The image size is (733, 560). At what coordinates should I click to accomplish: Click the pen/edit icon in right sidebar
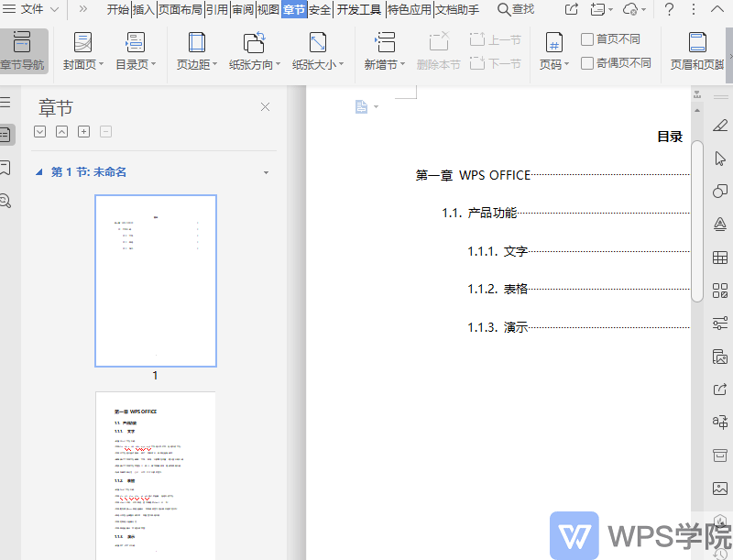tap(720, 126)
